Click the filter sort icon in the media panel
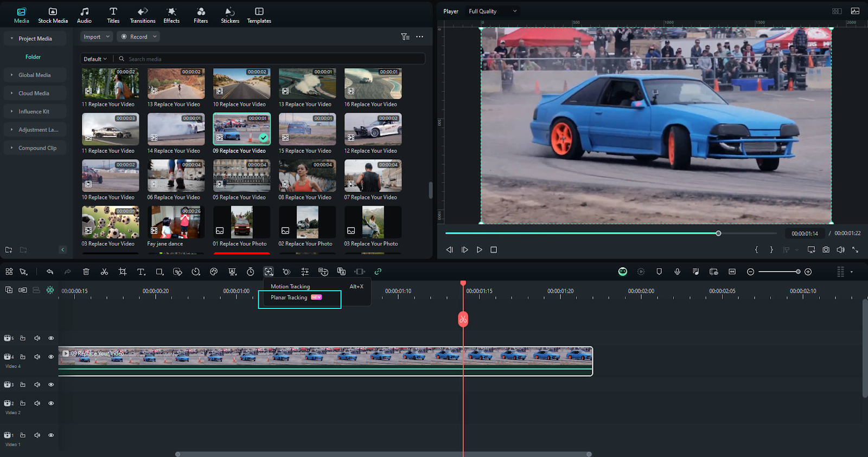Image resolution: width=868 pixels, height=457 pixels. pyautogui.click(x=405, y=37)
